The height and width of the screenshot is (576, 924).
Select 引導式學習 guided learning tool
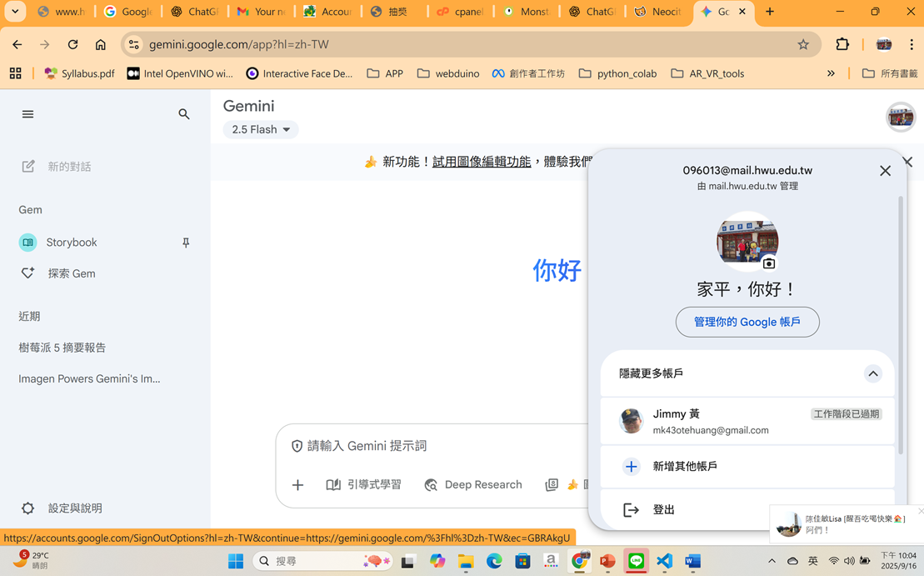point(363,484)
